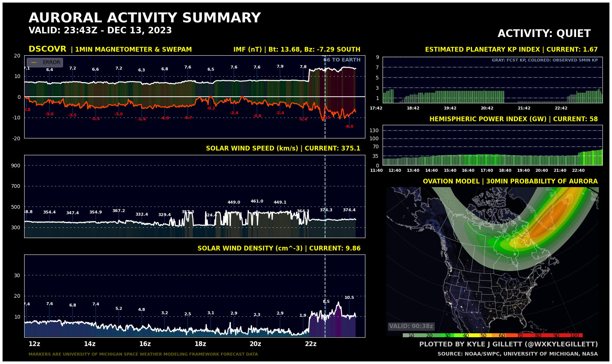Click the VALID: 00:38z label on the map
Image resolution: width=612 pixels, height=364 pixels.
coord(411,326)
